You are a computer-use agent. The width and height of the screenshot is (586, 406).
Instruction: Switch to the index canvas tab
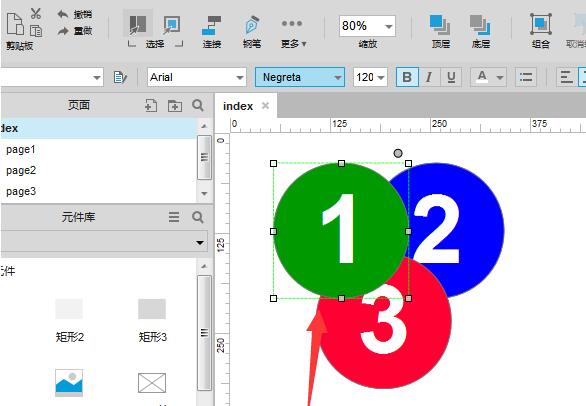point(238,106)
